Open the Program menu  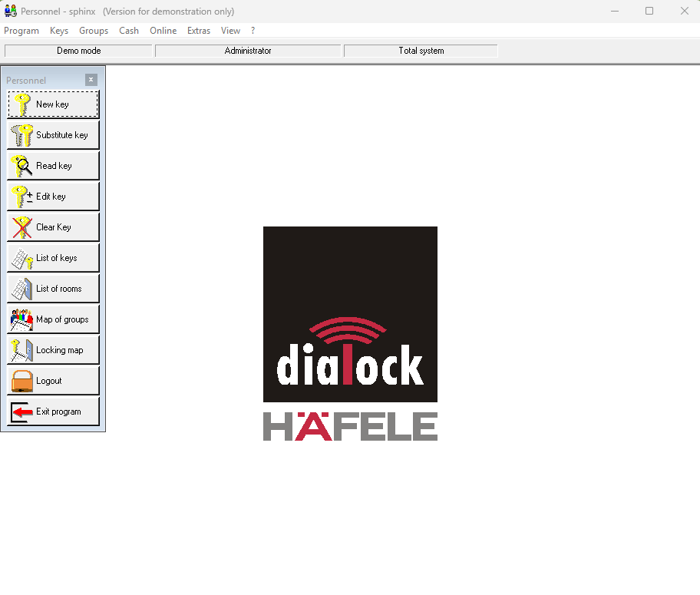tap(21, 31)
